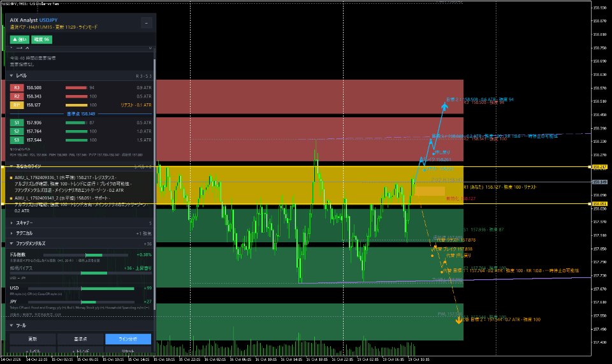Viewport: 612px width, 364px height.
Task: Click the AIX panel vertical scrollbar
Action: click(154, 184)
